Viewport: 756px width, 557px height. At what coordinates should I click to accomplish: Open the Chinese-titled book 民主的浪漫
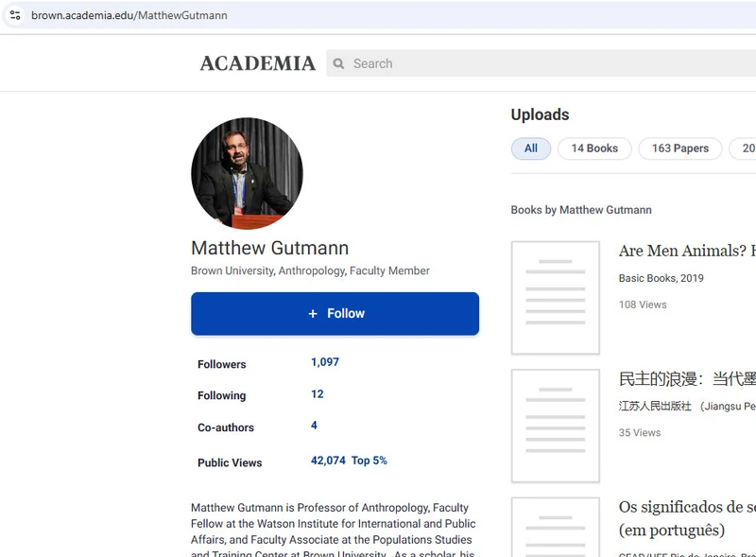click(x=687, y=379)
